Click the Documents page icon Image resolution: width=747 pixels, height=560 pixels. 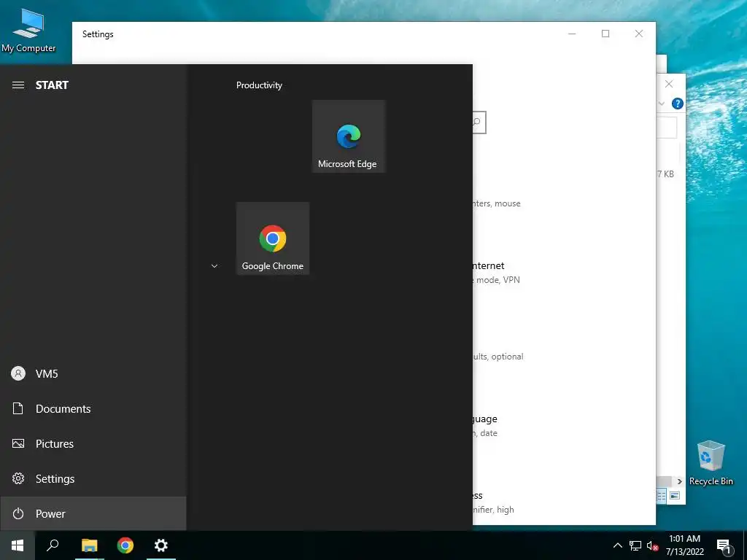pyautogui.click(x=18, y=408)
